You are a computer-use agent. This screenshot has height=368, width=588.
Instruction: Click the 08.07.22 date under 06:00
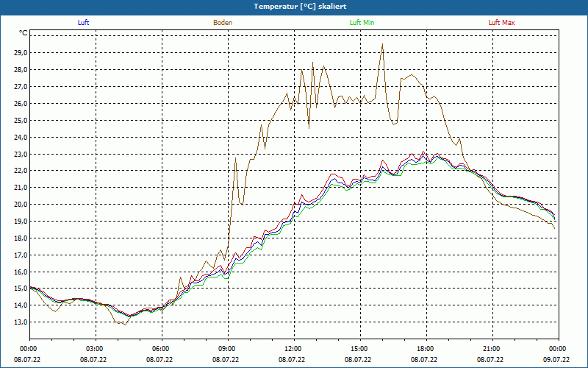159,360
